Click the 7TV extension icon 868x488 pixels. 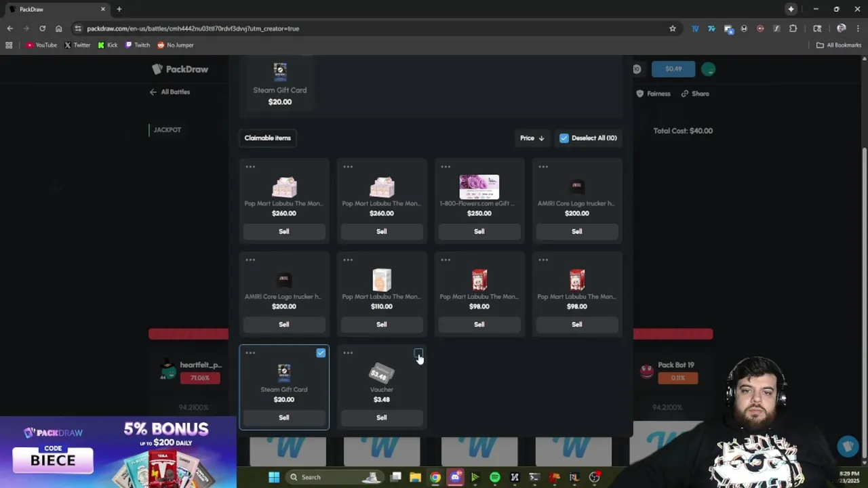(711, 28)
